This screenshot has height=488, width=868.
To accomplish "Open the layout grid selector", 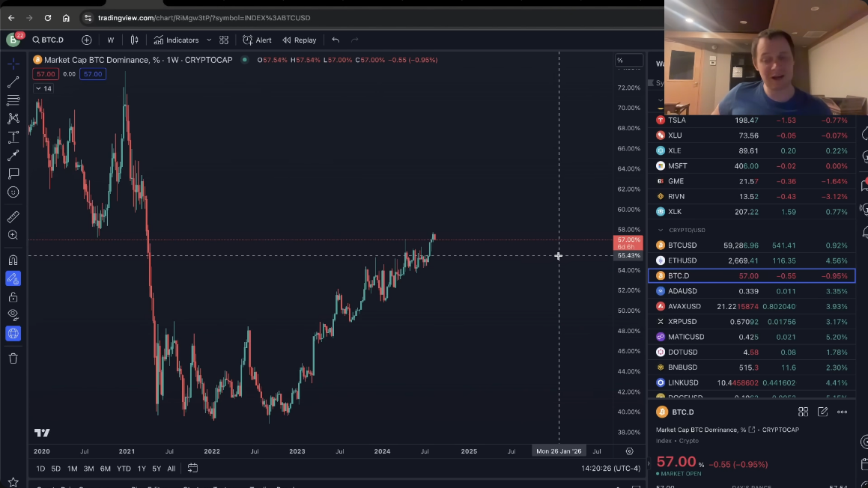I will 224,40.
